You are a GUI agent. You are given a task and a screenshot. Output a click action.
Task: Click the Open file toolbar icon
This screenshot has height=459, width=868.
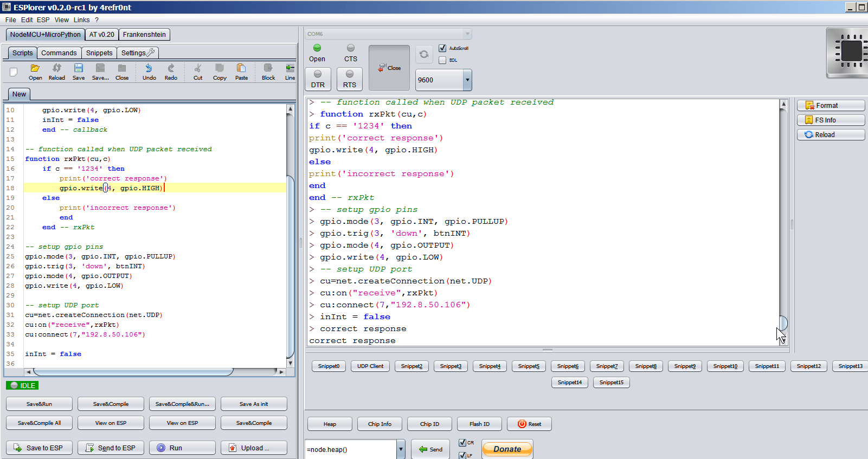[35, 72]
